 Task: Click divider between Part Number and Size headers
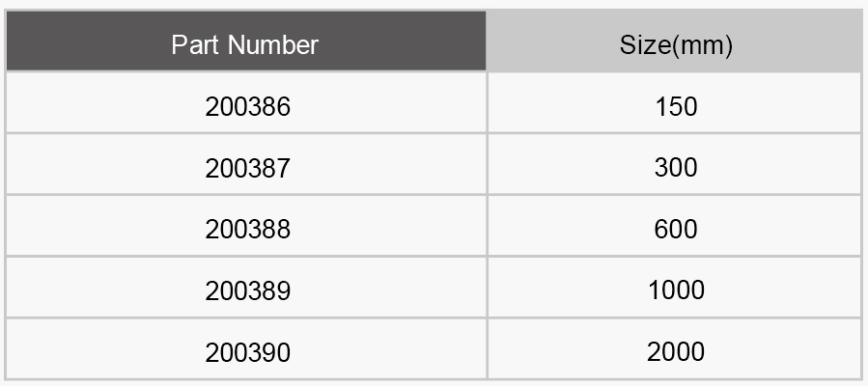click(x=486, y=41)
